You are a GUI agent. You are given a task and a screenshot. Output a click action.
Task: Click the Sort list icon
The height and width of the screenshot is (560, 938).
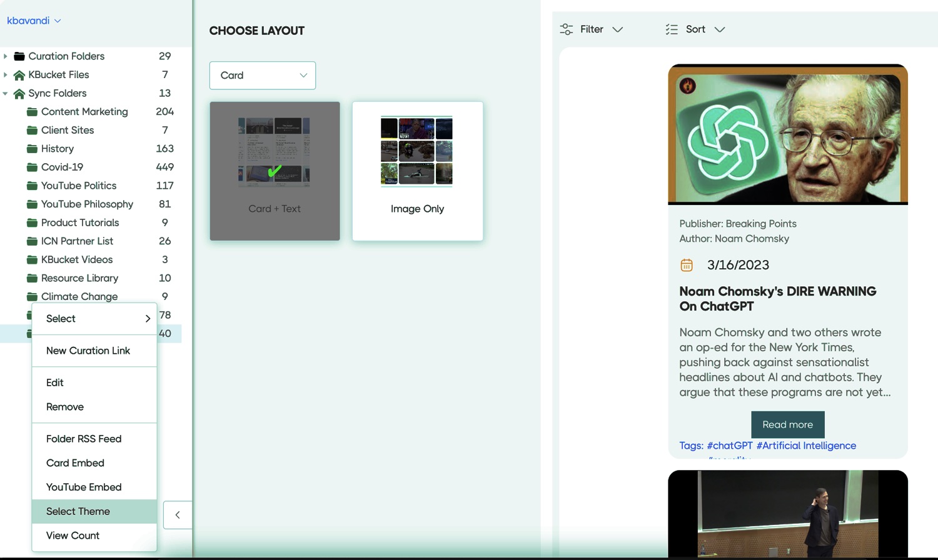(x=672, y=29)
